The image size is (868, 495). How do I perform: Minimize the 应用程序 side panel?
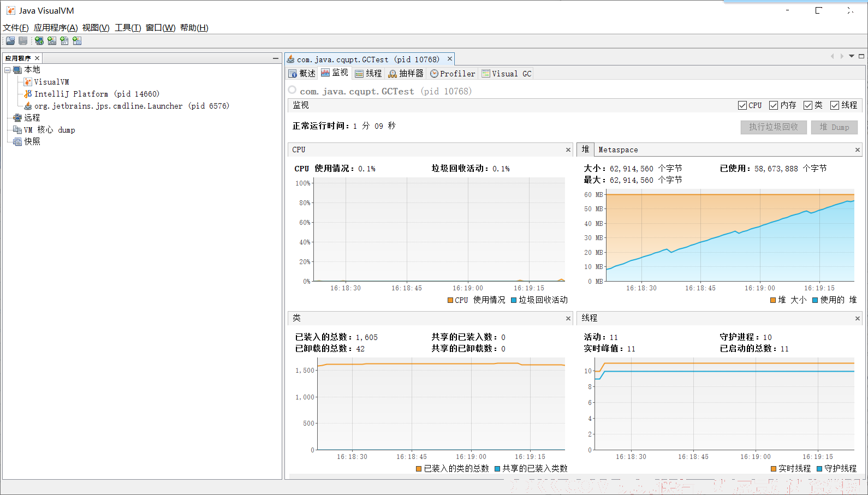click(x=276, y=58)
